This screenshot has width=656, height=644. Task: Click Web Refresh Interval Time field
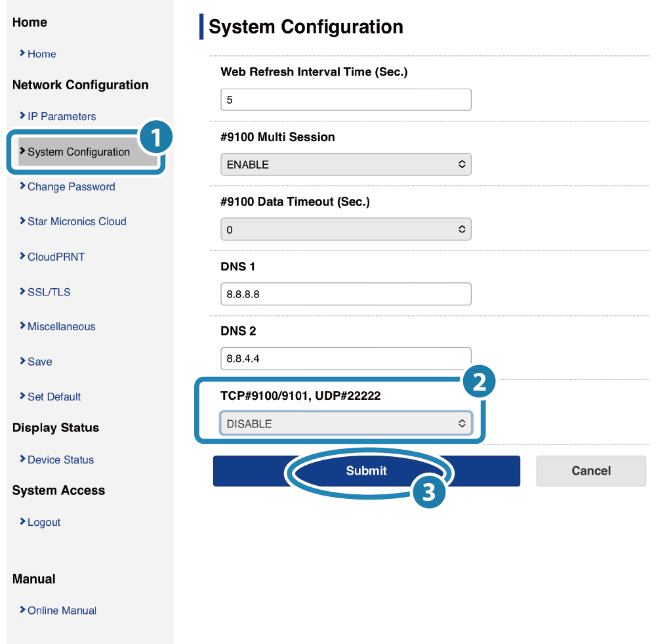346,100
